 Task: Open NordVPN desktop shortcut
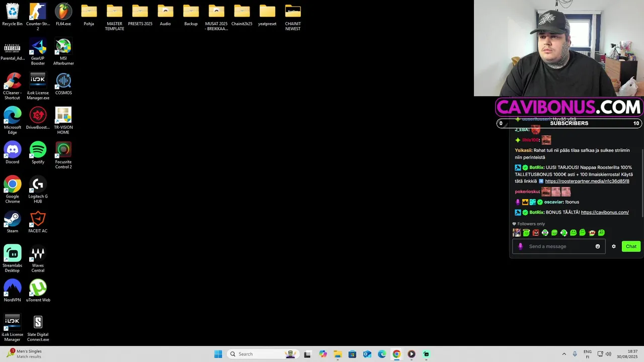[12, 291]
